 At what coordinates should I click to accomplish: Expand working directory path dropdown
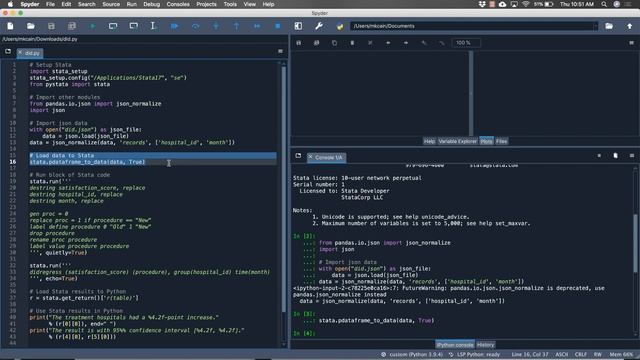point(595,26)
